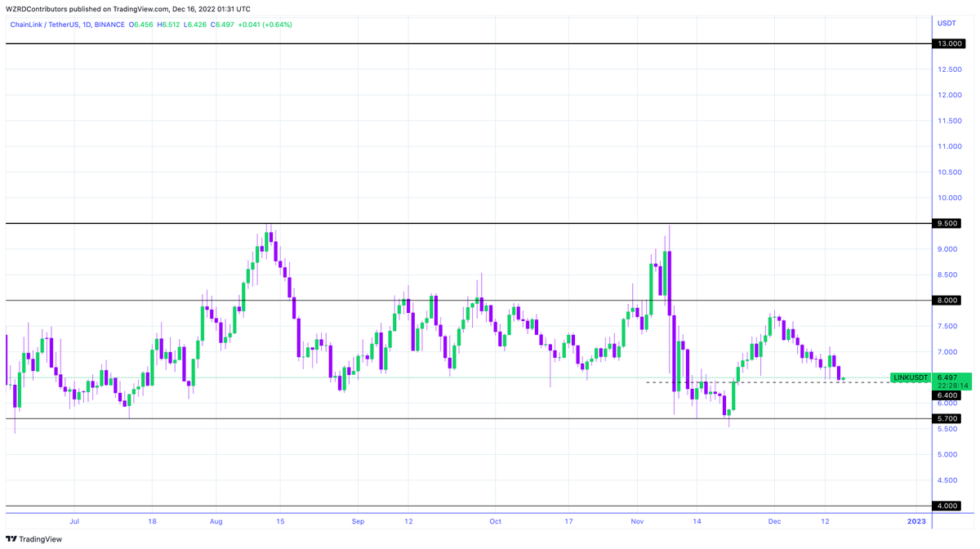
Task: Click the Nov date label
Action: (636, 520)
